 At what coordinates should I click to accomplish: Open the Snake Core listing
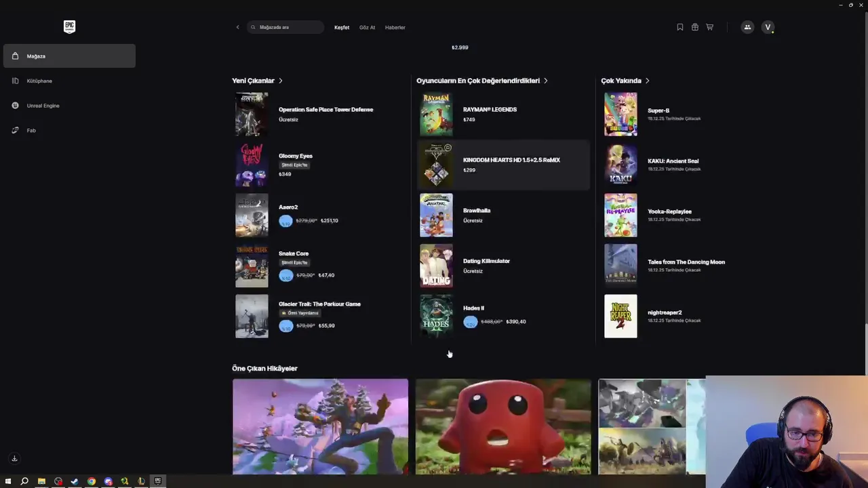tap(319, 266)
